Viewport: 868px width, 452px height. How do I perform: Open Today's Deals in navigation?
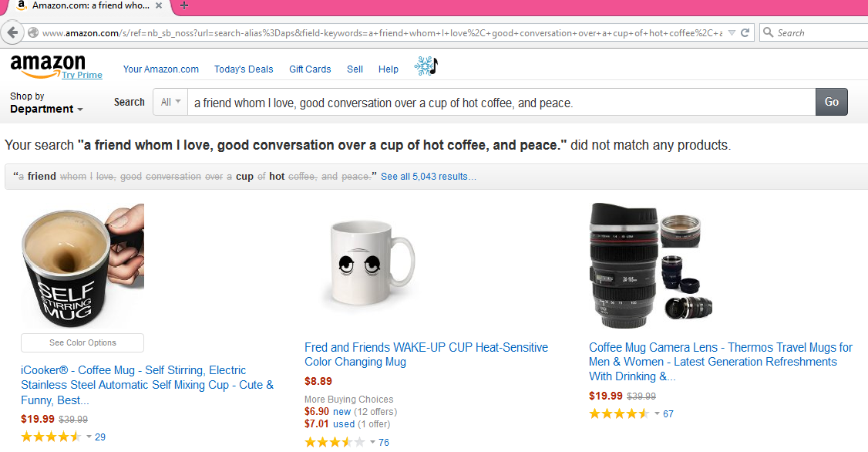(x=244, y=69)
